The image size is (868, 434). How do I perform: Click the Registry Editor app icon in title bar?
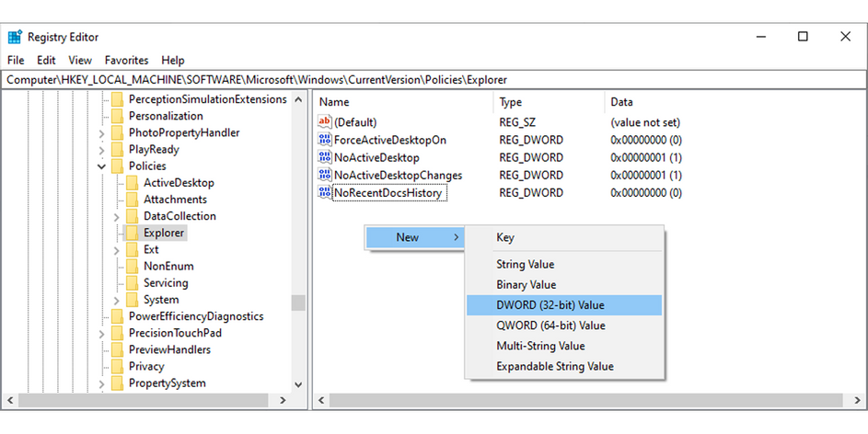point(15,37)
